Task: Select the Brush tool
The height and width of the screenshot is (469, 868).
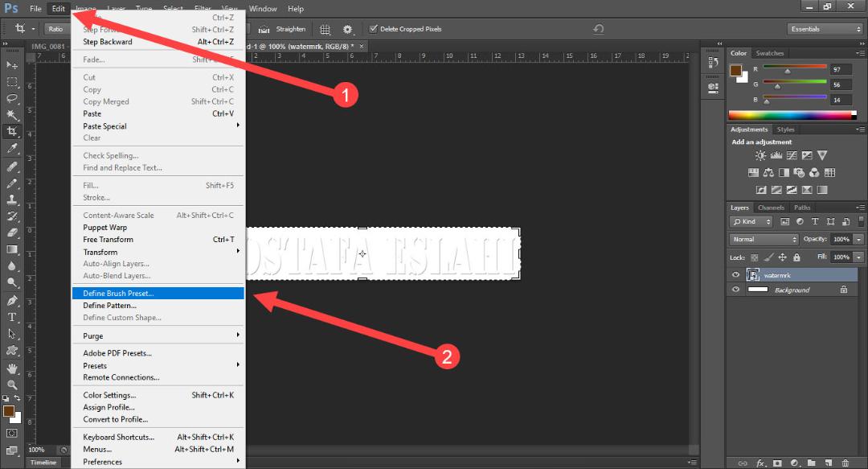Action: click(11, 183)
